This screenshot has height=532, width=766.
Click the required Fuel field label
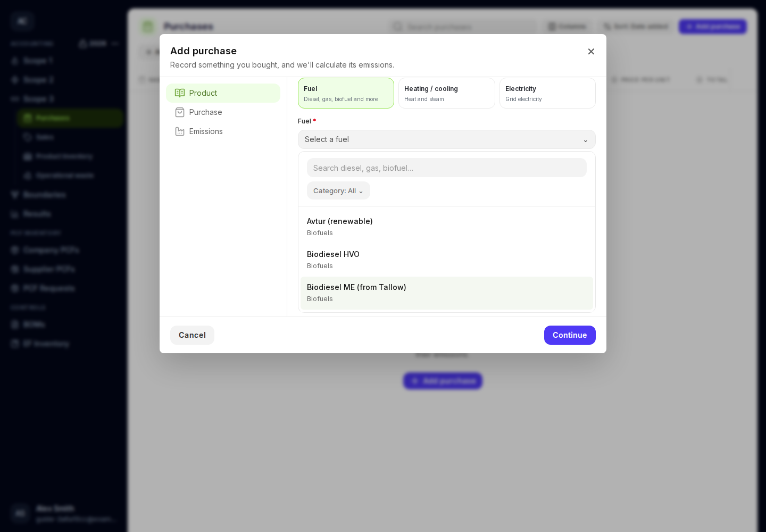click(307, 121)
